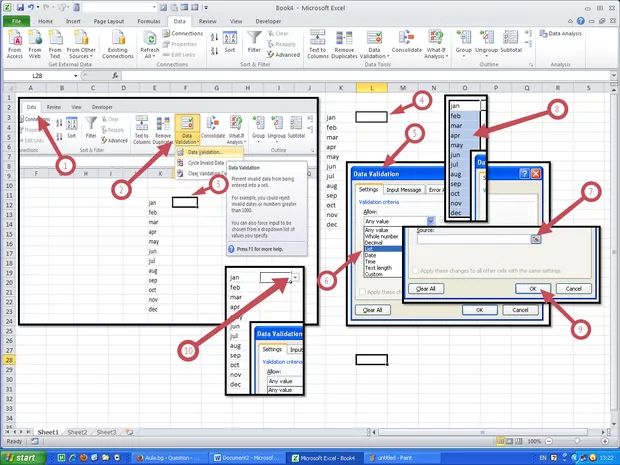Screen dimensions: 620x465
Task: Click the From Web import icon
Action: (x=35, y=39)
